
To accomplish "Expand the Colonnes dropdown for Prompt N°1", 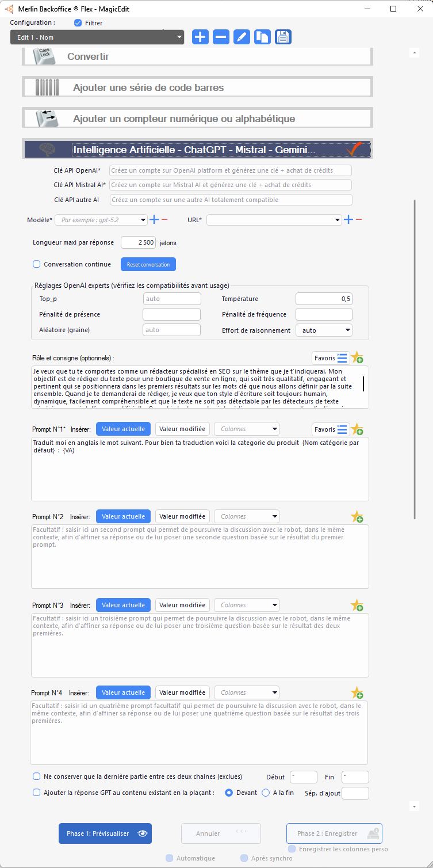I will tap(247, 429).
